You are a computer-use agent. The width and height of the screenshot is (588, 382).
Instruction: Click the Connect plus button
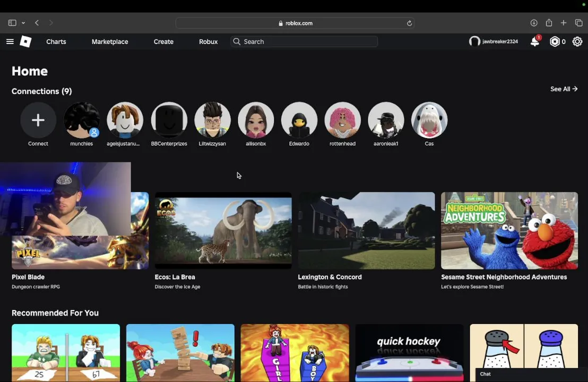click(x=38, y=120)
